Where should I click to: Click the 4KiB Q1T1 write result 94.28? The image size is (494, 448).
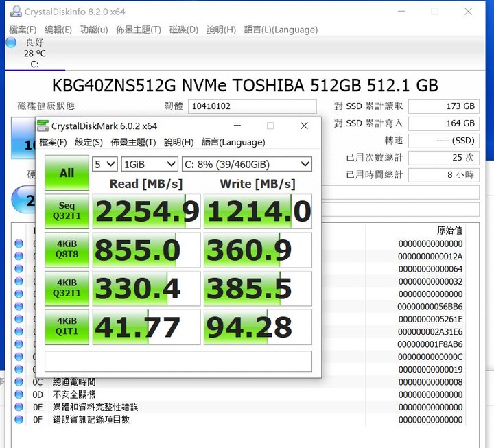coord(258,327)
